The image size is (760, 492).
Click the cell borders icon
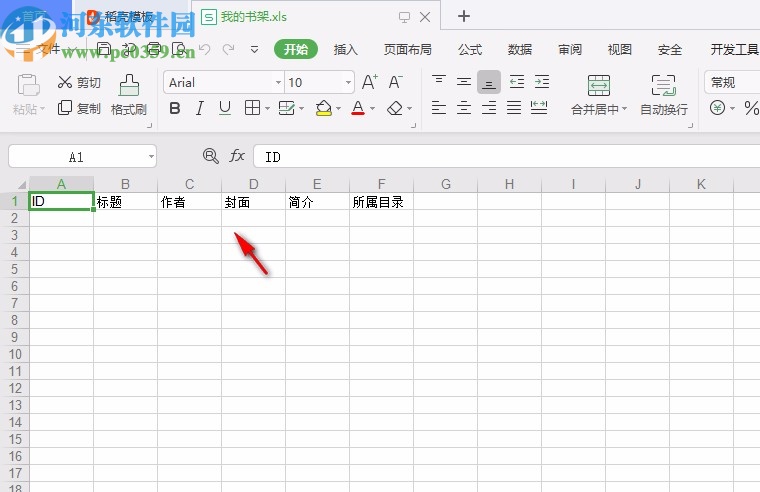(x=252, y=108)
